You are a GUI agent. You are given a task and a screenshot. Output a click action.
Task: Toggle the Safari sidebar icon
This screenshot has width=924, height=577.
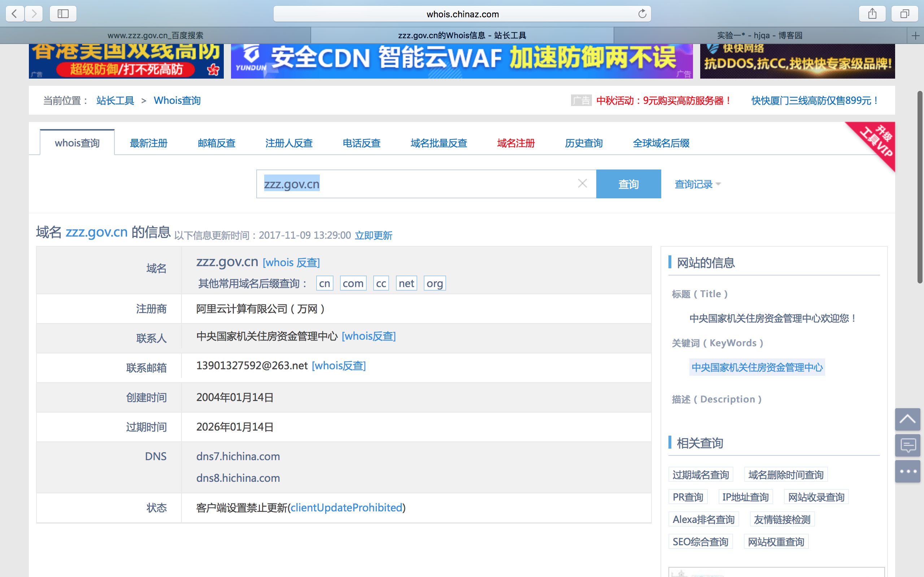[x=63, y=14]
